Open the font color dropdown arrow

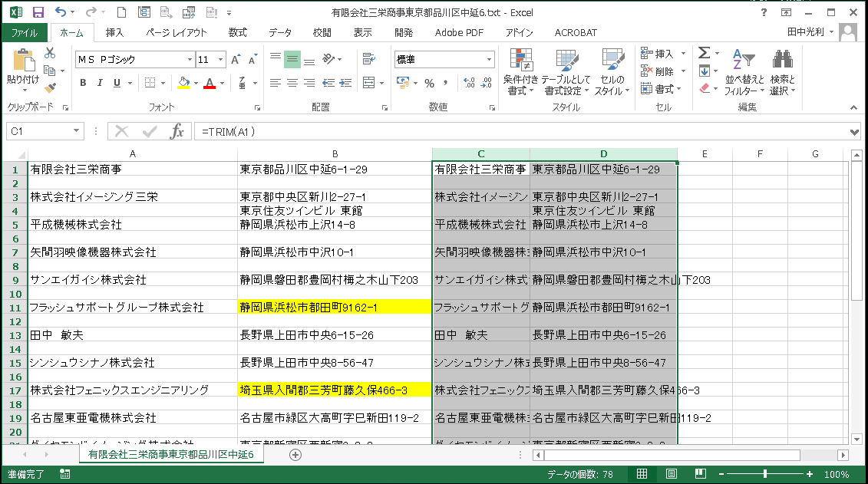coord(222,84)
